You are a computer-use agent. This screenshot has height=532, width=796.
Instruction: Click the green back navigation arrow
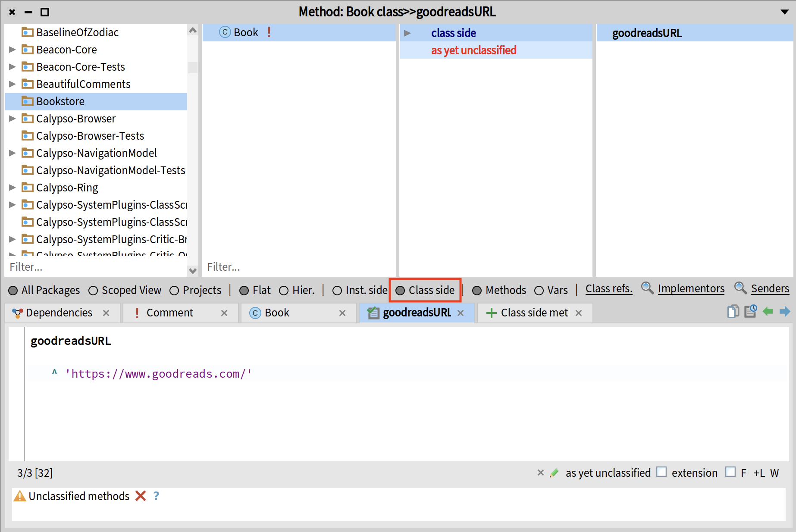click(768, 311)
